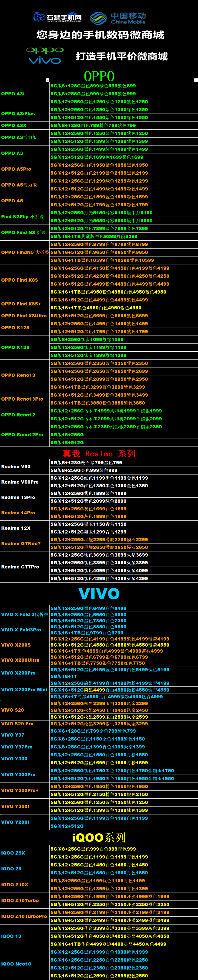
Task: Click the VIVO Y200i 5G版12+512G row
Action: point(124,826)
